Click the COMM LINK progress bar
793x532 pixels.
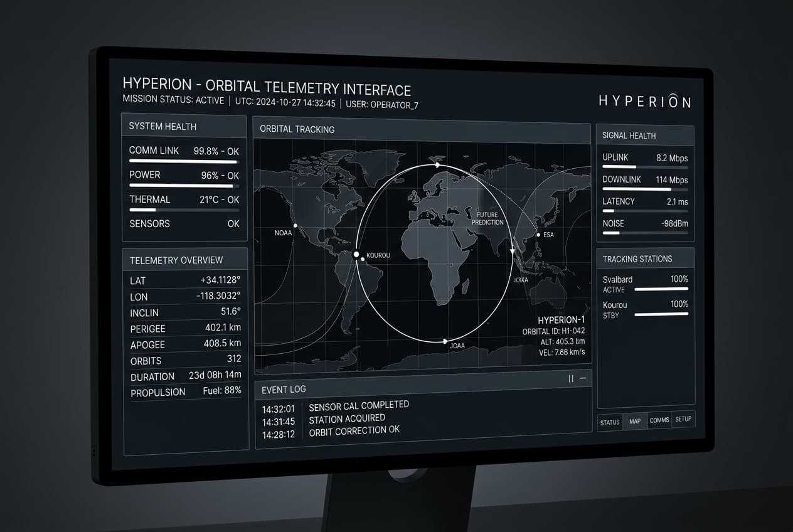(183, 161)
